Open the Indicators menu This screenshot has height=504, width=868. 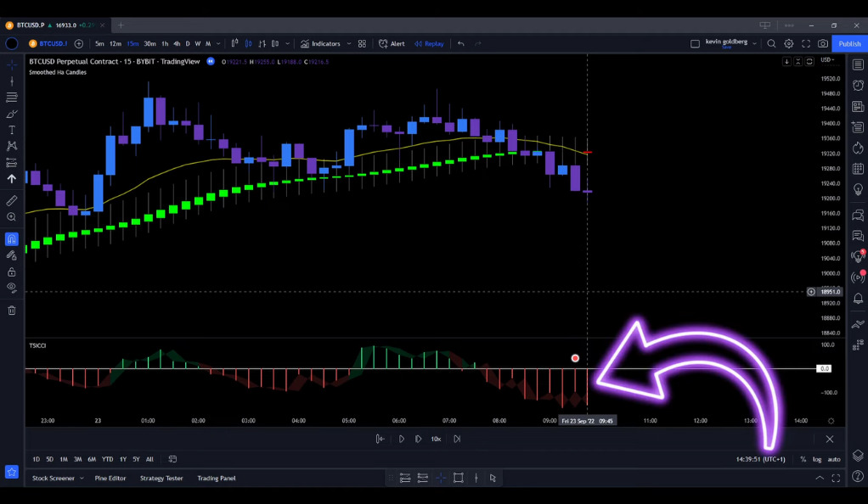click(320, 43)
